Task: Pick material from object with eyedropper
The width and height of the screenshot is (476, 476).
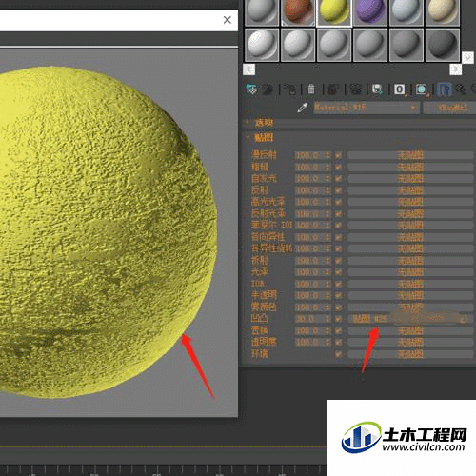Action: click(303, 108)
